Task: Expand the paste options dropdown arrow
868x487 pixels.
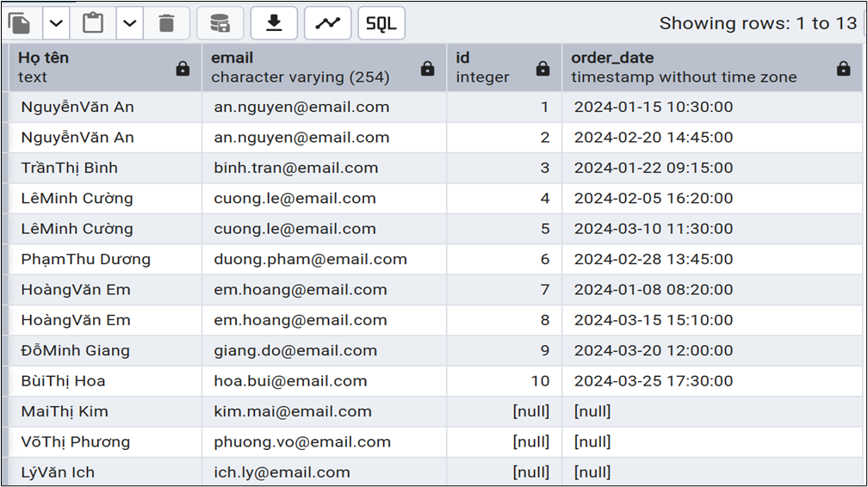Action: coord(129,23)
